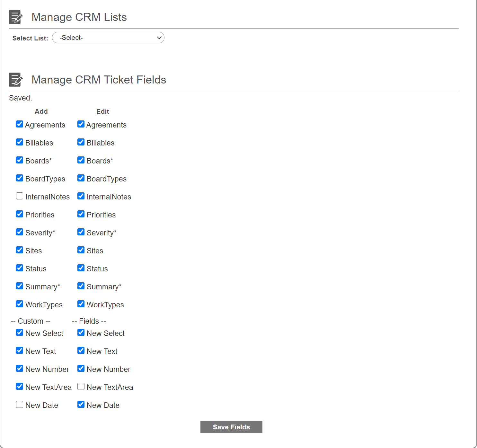Click the Manage CRM Lists edit icon
477x448 pixels.
point(16,17)
